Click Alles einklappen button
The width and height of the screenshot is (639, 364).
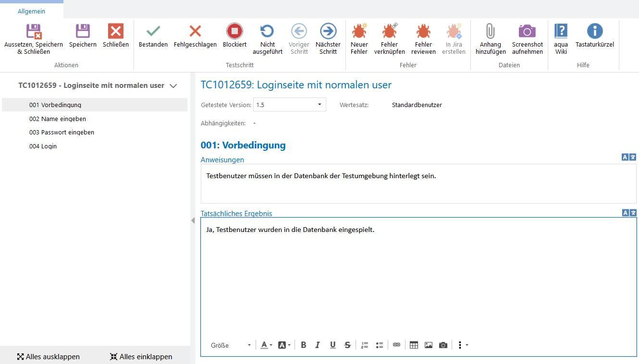[141, 356]
